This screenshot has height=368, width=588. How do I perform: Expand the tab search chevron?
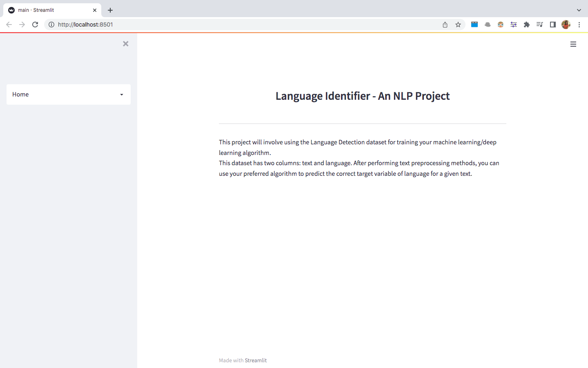pyautogui.click(x=579, y=10)
